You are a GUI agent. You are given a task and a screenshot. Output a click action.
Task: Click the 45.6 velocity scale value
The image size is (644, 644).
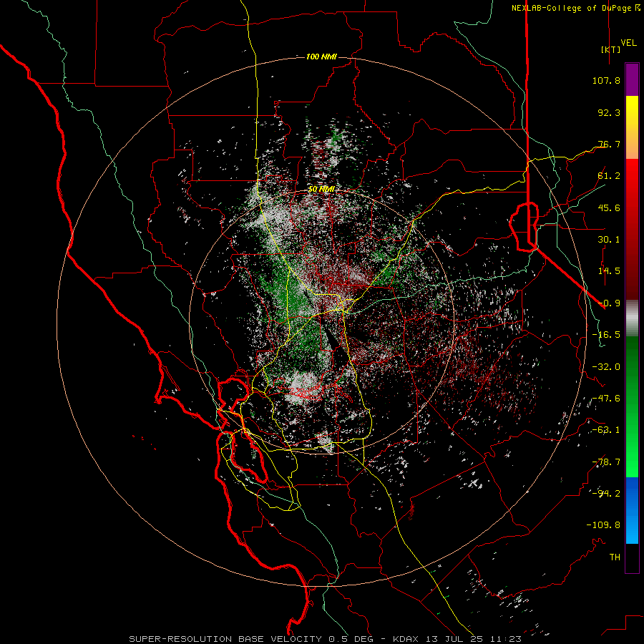coord(609,208)
